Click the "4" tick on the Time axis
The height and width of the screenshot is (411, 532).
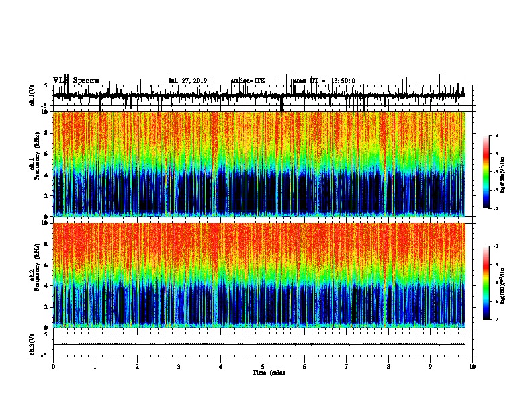221,367
